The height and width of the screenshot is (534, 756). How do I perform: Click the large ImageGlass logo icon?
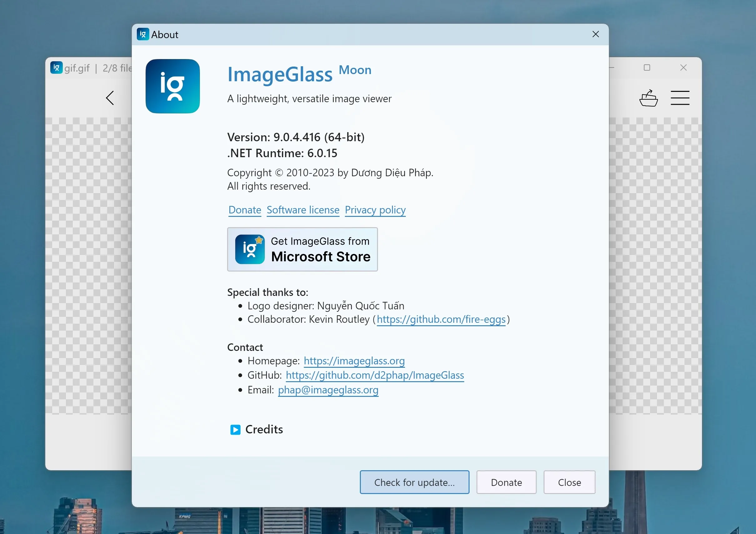tap(172, 86)
